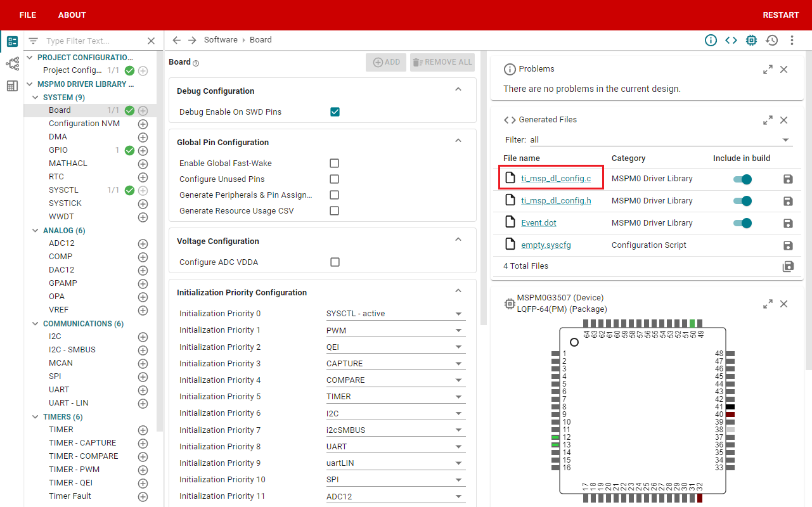
Task: Enable Global Fast-Wake checkbox
Action: click(335, 163)
